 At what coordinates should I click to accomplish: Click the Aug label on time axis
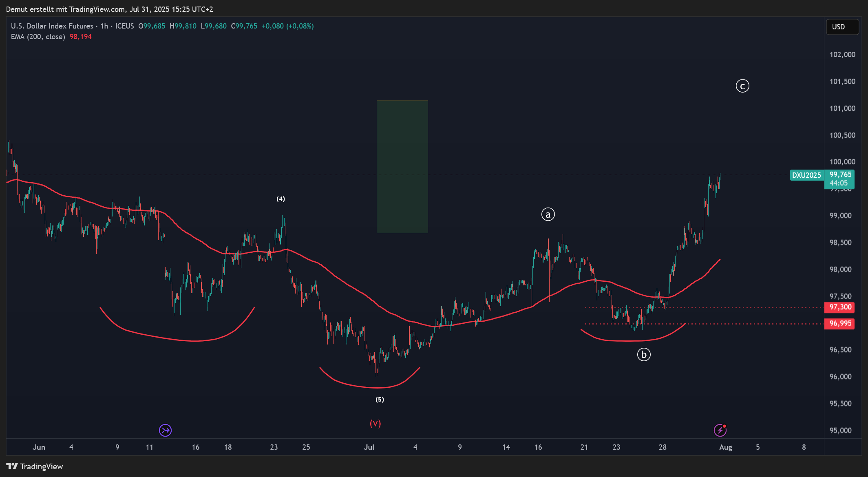725,447
